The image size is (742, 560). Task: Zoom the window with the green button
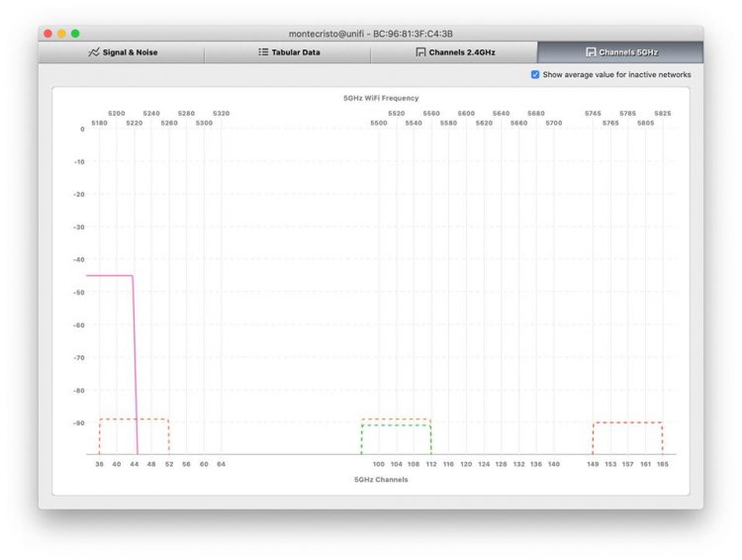pyautogui.click(x=75, y=34)
